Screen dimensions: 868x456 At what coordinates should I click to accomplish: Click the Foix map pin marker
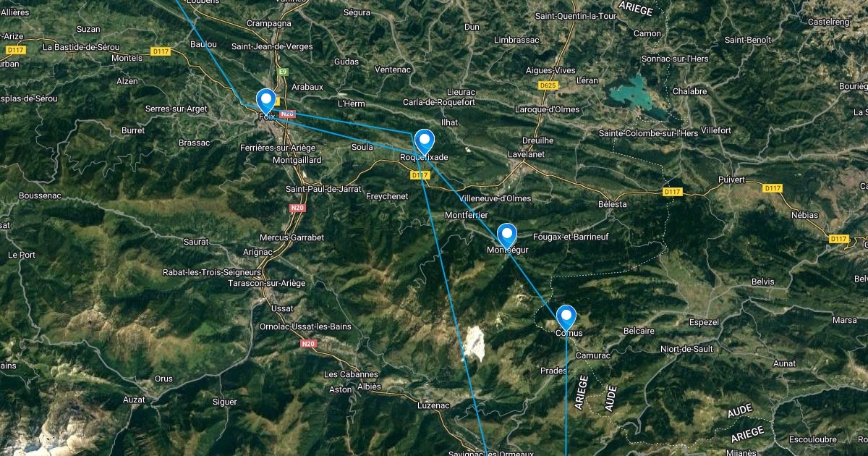(267, 101)
